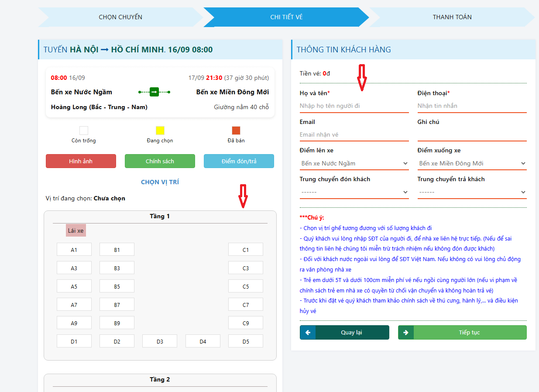Click the yellow Đang chọn legend swatch
539x392 pixels.
pos(160,131)
